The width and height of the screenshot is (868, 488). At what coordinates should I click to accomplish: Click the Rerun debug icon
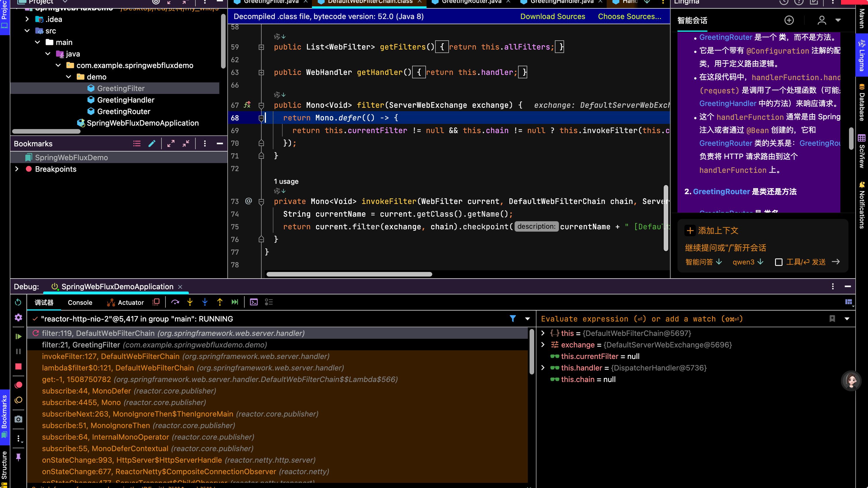click(x=18, y=302)
